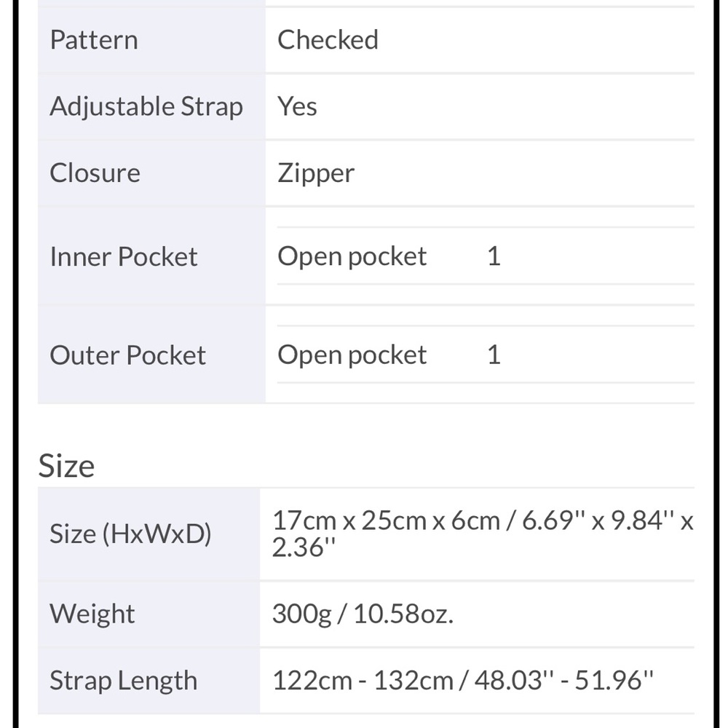Select the Size (HxWxD) label
Viewport: 728px width, 728px height.
tap(130, 534)
